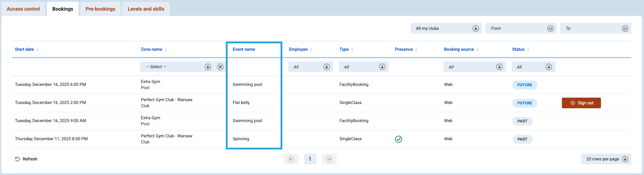The image size is (644, 175).
Task: Open the Levels and skills tab
Action: tap(146, 9)
